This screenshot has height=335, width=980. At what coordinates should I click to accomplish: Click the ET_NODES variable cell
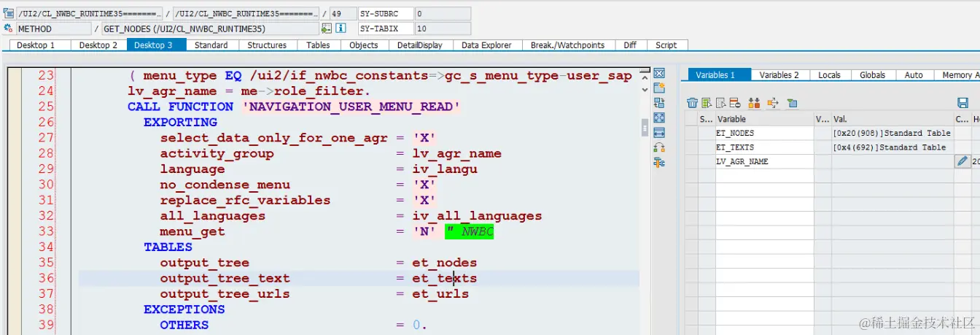[764, 133]
